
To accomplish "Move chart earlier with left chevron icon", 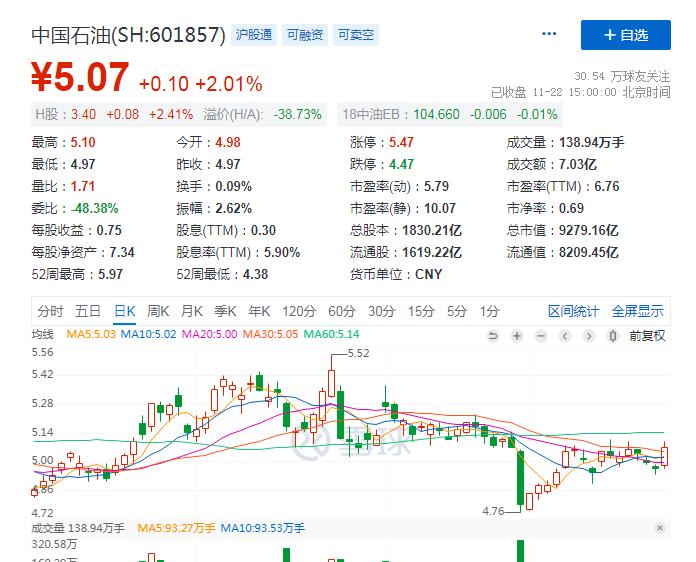I will pyautogui.click(x=565, y=336).
